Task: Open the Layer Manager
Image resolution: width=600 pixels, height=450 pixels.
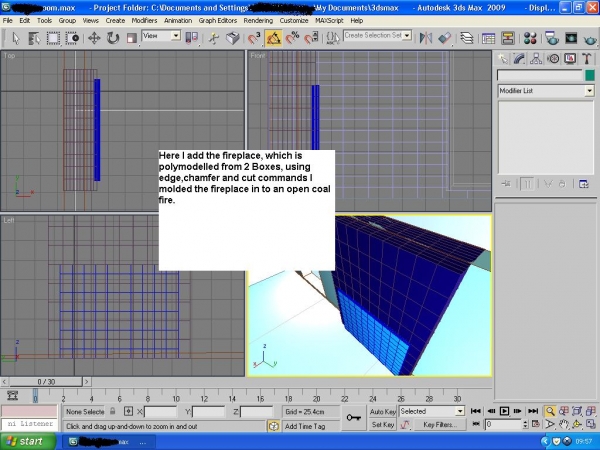Action: click(x=466, y=38)
